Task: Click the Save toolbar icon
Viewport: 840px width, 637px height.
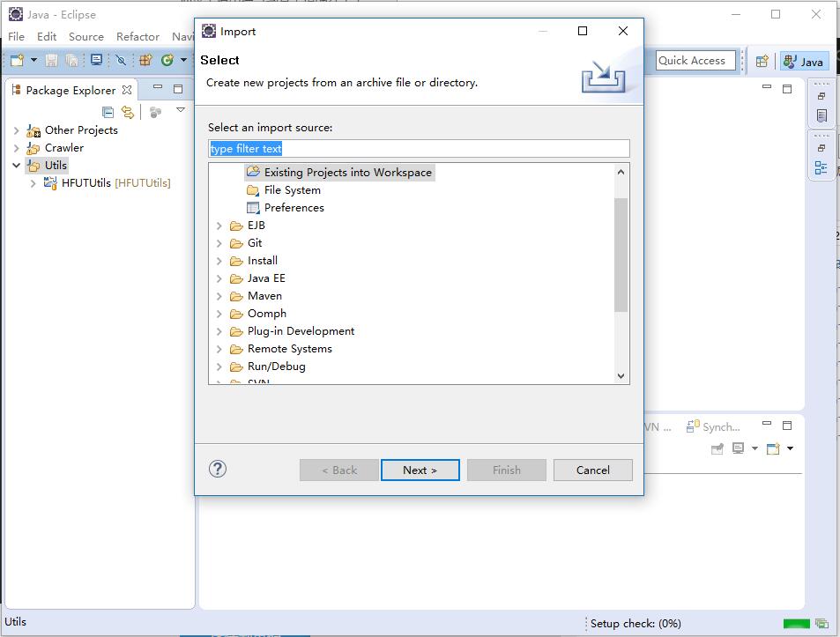Action: click(51, 60)
